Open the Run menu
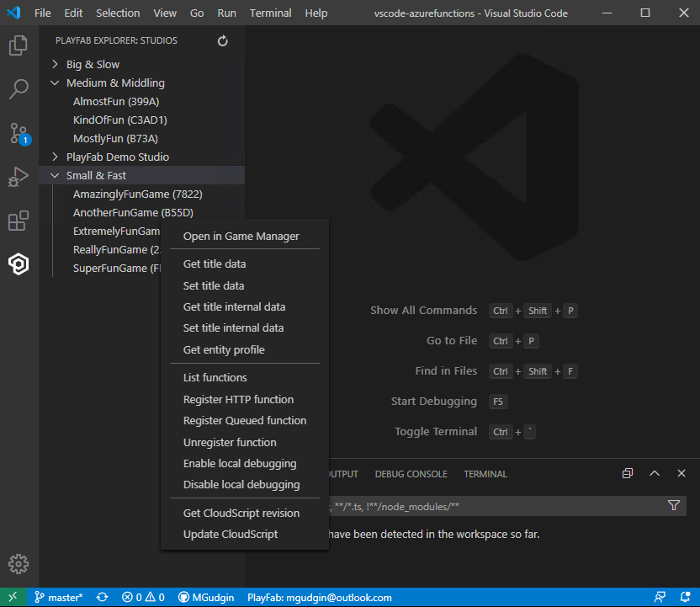700x607 pixels. click(226, 13)
